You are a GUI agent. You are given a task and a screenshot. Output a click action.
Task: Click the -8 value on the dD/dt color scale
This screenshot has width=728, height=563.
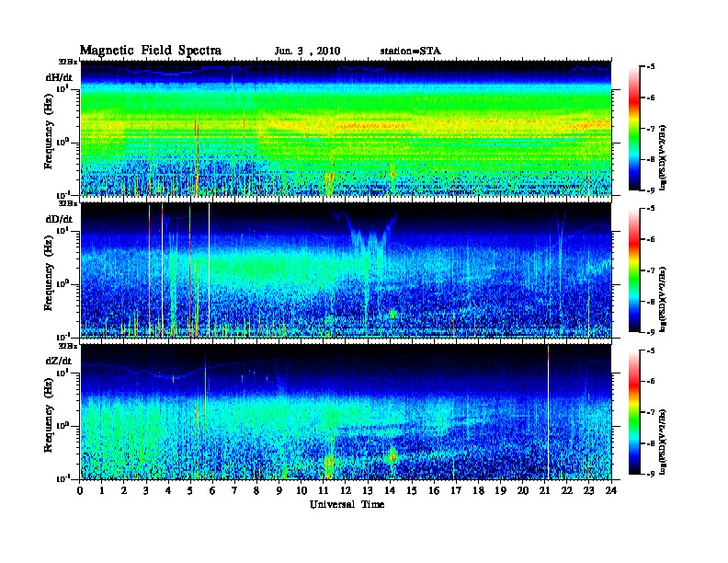click(651, 301)
